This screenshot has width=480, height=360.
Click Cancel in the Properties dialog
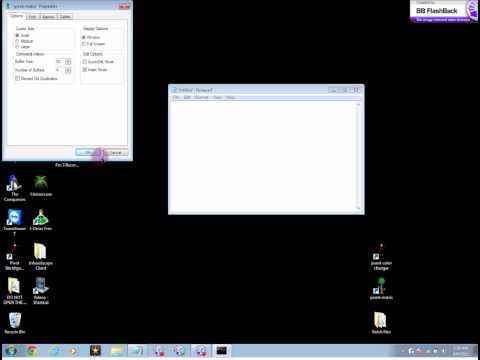tap(116, 152)
